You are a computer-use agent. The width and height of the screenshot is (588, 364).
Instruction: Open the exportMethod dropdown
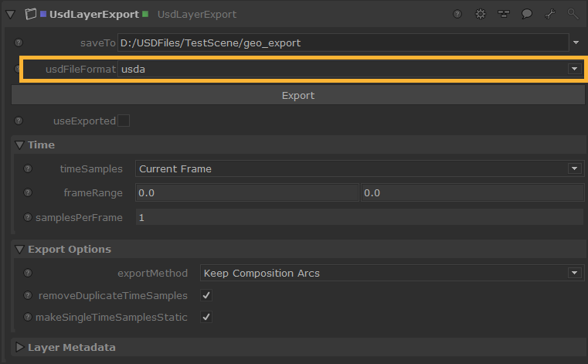pyautogui.click(x=391, y=273)
